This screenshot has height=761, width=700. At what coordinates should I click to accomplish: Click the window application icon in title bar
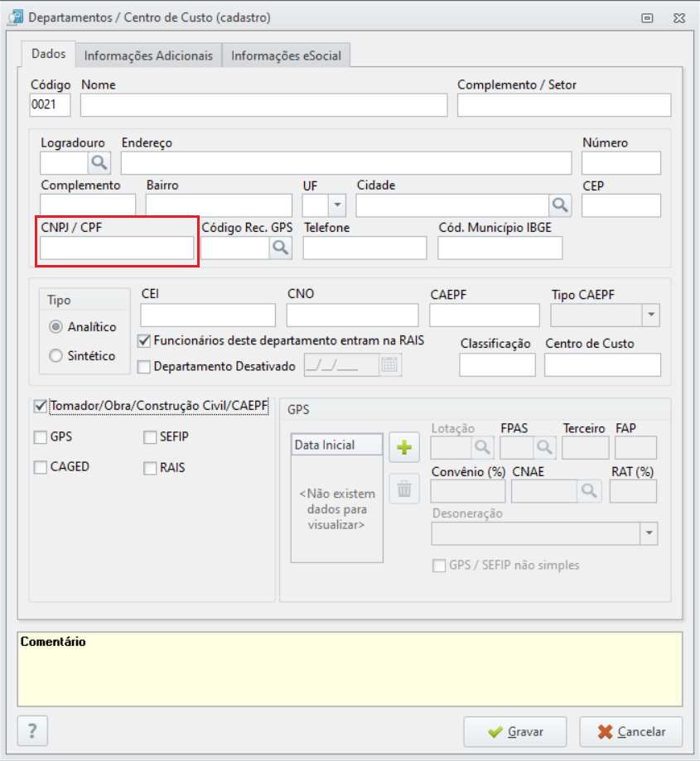coord(16,17)
